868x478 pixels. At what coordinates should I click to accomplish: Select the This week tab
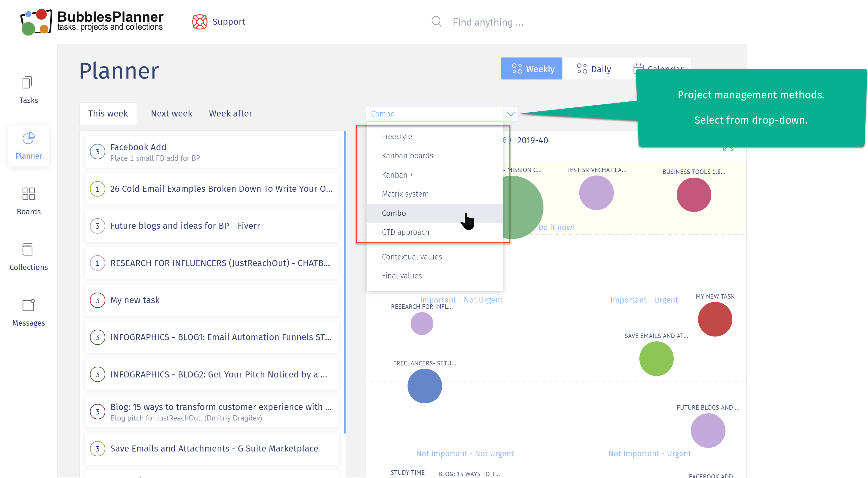(x=108, y=113)
